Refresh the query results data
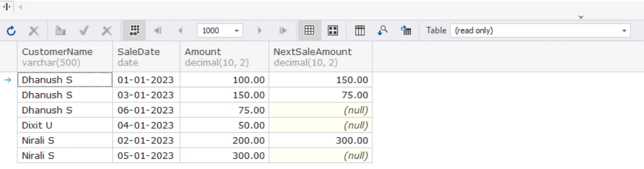 pyautogui.click(x=12, y=31)
